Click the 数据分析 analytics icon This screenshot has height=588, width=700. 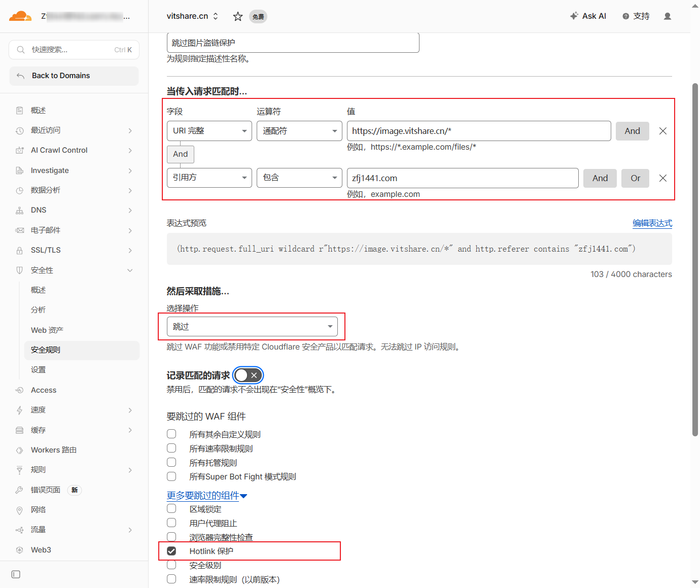[x=20, y=190]
